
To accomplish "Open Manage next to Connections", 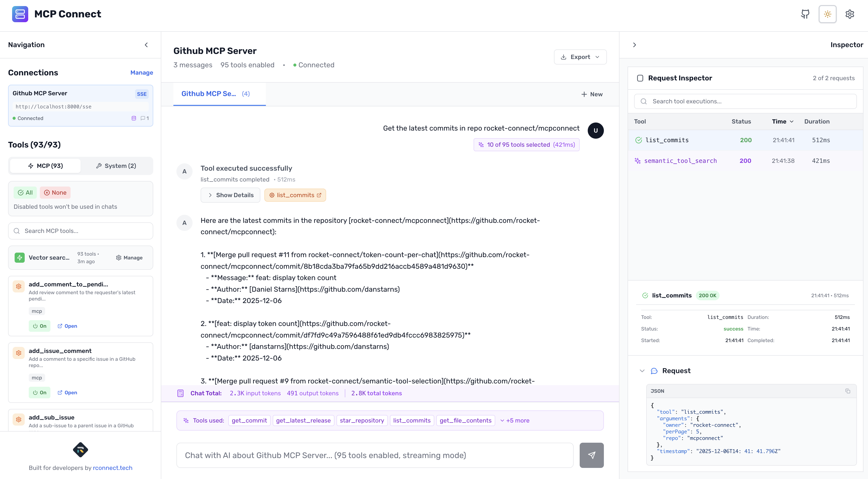I will (142, 72).
